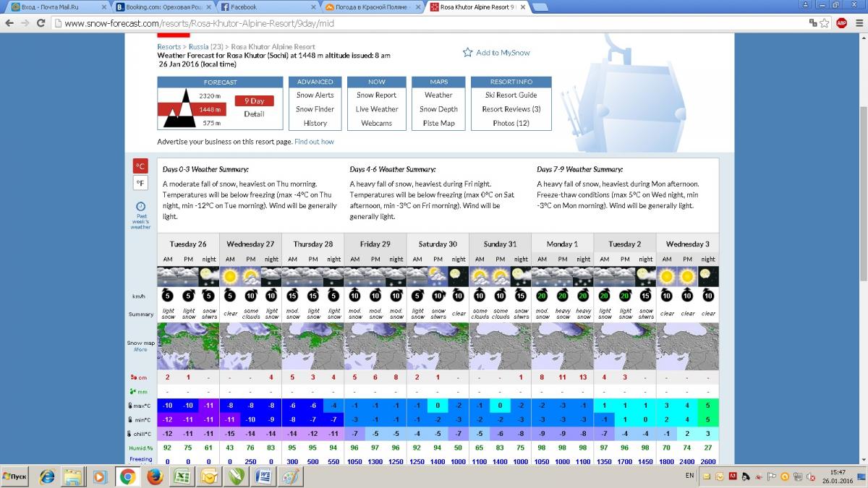This screenshot has height=488, width=868.
Task: Open Past week's weather clock icon
Action: pos(140,206)
